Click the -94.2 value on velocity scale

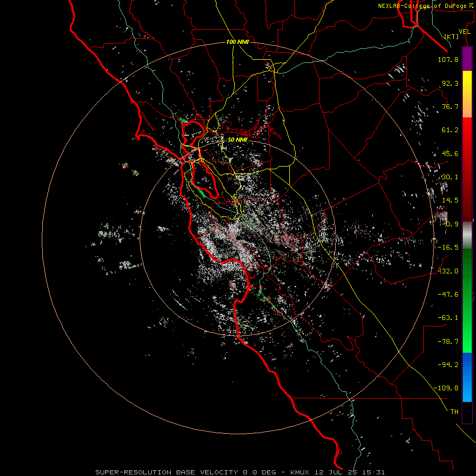click(x=448, y=365)
